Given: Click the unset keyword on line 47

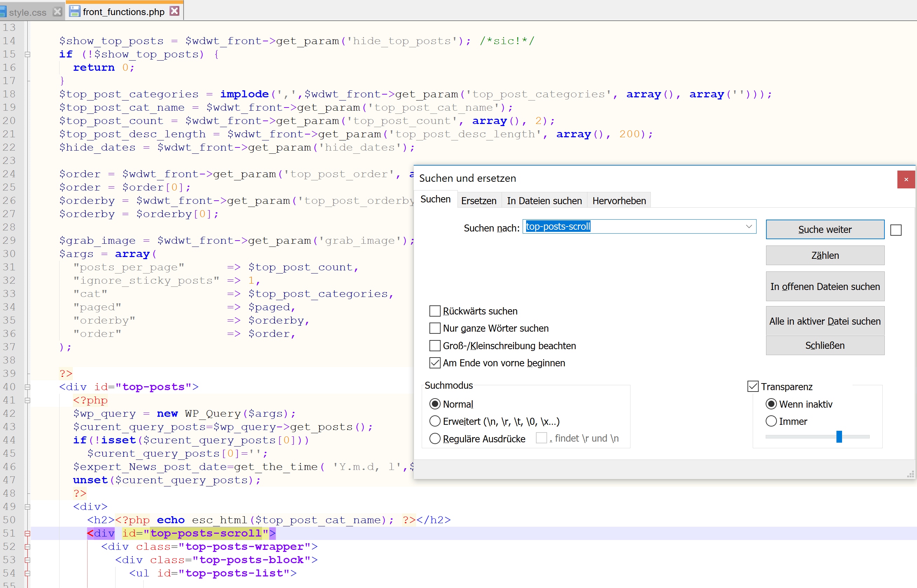Looking at the screenshot, I should [x=90, y=480].
